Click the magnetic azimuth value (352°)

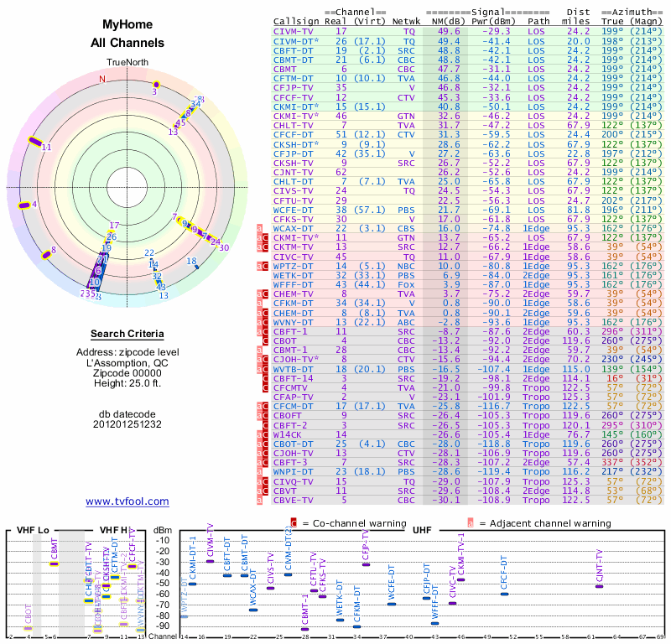pyautogui.click(x=646, y=463)
